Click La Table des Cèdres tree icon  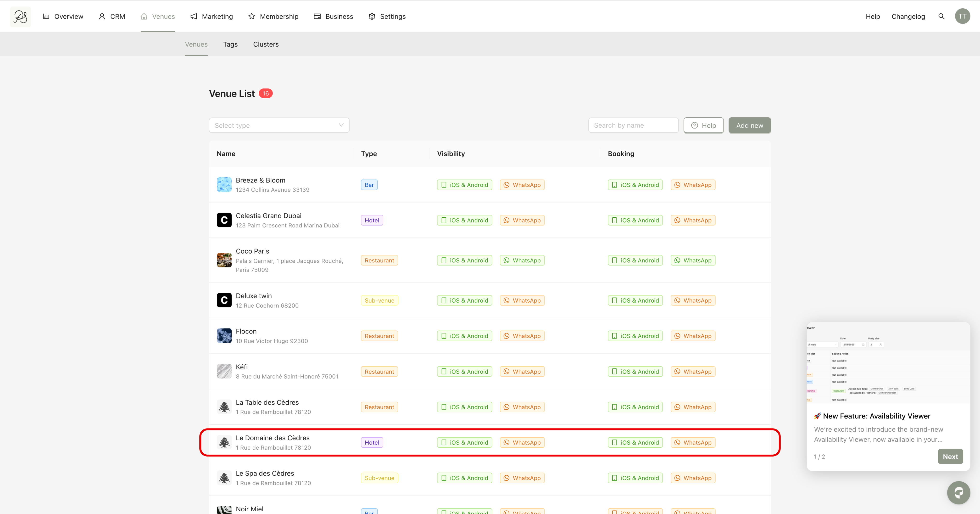224,407
